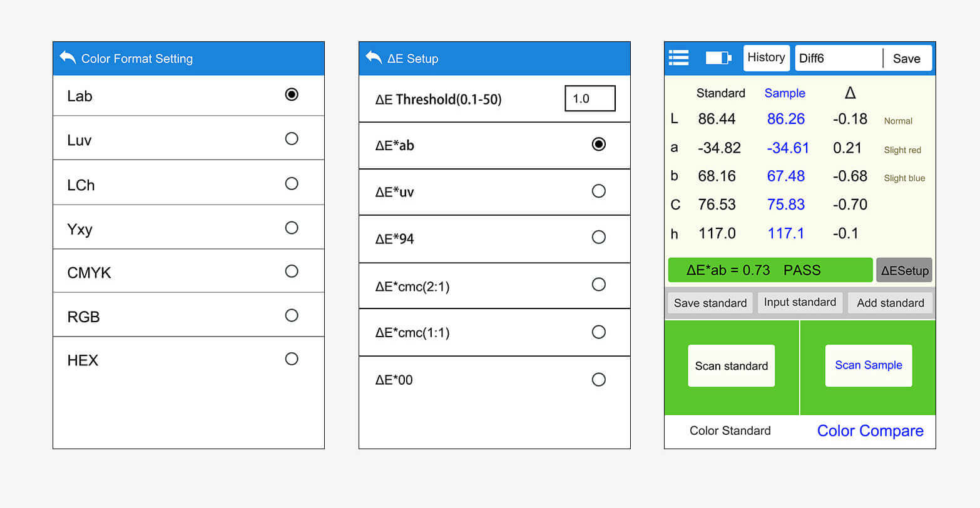Click Add standard button
980x508 pixels.
tap(891, 303)
